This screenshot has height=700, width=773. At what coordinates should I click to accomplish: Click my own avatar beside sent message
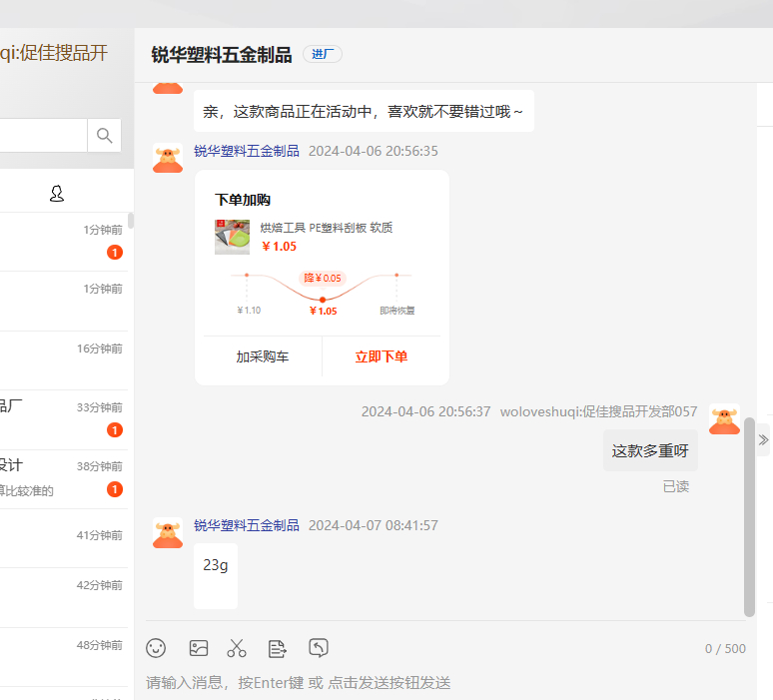(x=724, y=418)
